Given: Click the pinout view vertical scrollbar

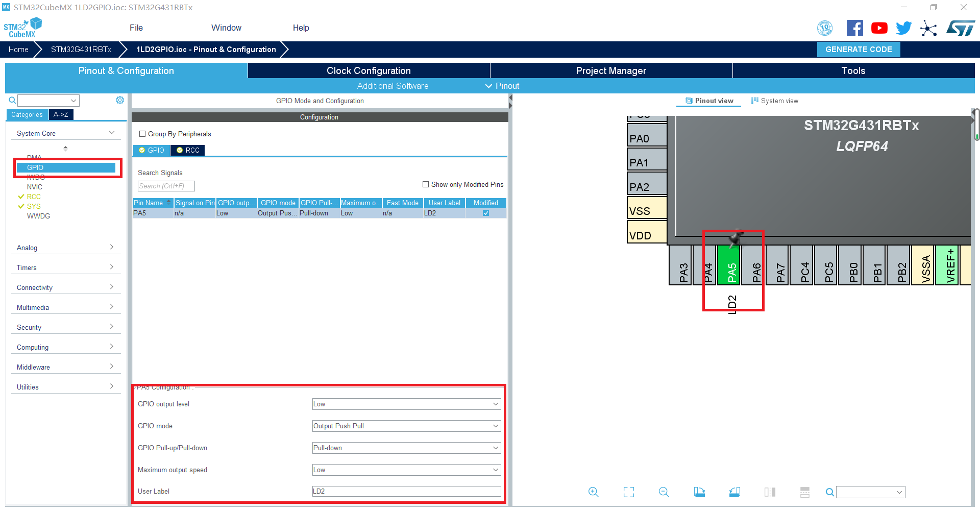Looking at the screenshot, I should point(976,125).
